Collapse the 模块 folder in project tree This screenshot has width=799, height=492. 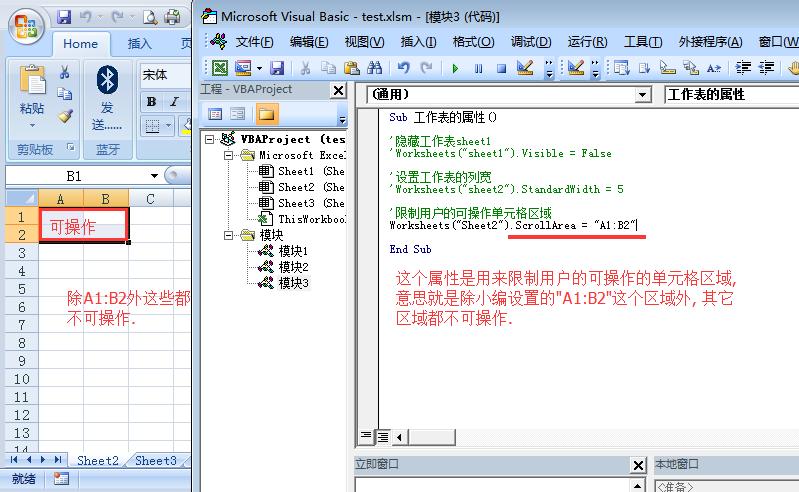click(x=228, y=235)
